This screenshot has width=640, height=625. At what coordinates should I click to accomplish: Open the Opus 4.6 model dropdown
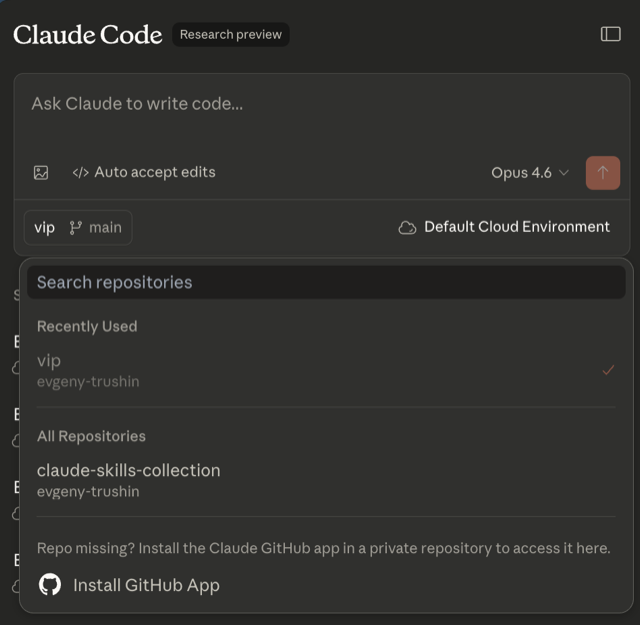tap(529, 173)
